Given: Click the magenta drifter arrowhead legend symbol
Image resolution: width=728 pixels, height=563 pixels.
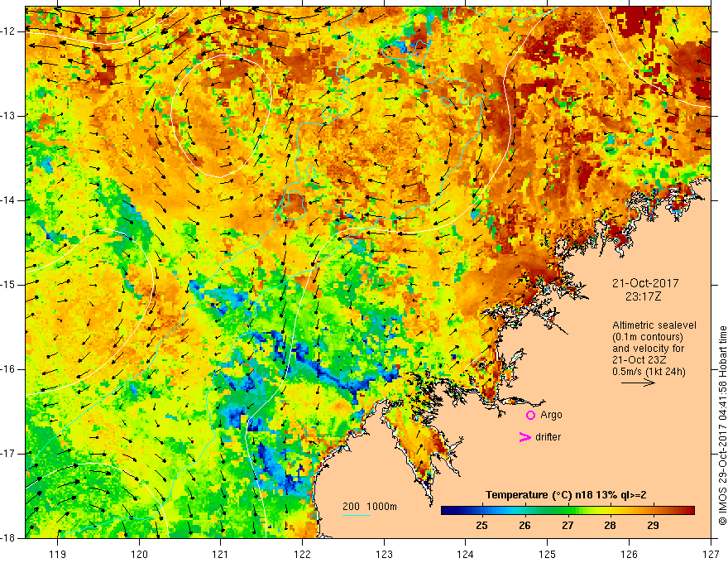Looking at the screenshot, I should point(524,437).
